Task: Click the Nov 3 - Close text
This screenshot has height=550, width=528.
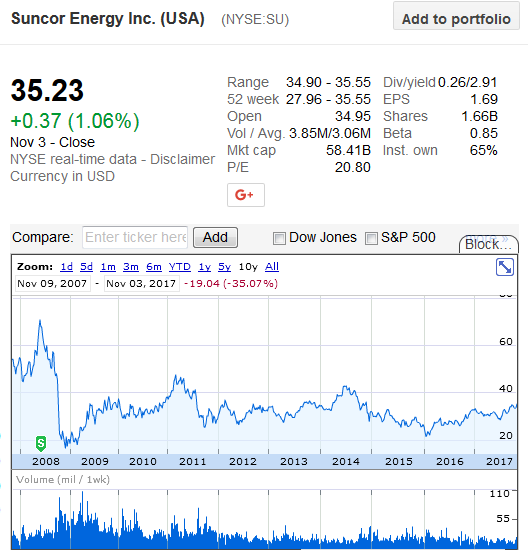Action: pos(53,142)
